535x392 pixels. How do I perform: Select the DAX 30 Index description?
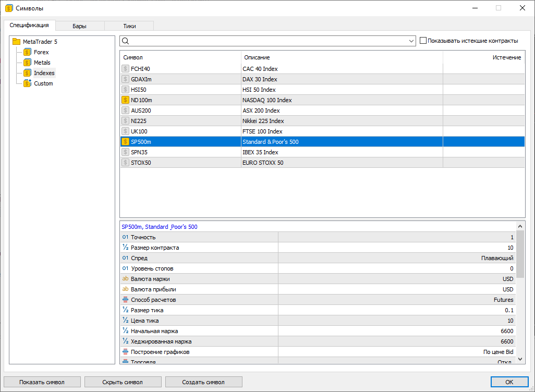point(260,79)
